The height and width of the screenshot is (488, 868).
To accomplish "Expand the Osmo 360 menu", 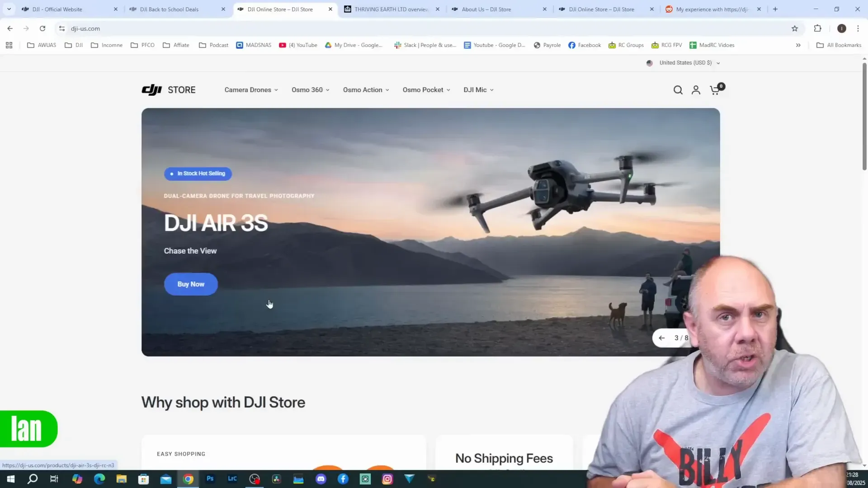I will click(311, 90).
